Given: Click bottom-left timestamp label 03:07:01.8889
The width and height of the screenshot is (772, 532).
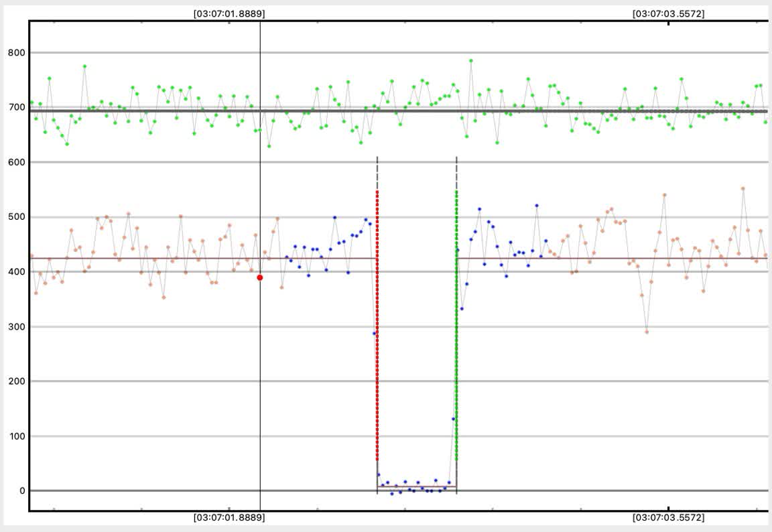Looking at the screenshot, I should 229,518.
